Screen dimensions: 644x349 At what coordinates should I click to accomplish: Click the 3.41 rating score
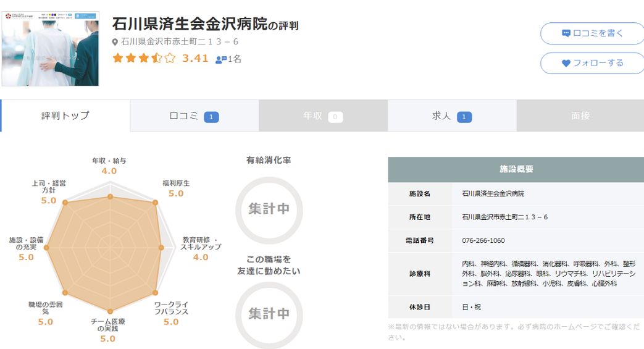tap(195, 58)
